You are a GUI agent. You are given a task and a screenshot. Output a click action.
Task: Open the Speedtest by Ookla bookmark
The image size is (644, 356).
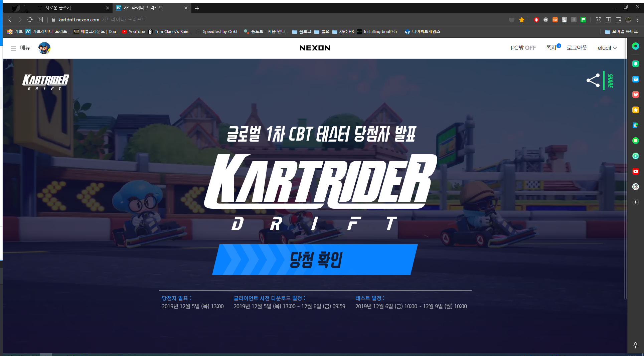coord(218,31)
